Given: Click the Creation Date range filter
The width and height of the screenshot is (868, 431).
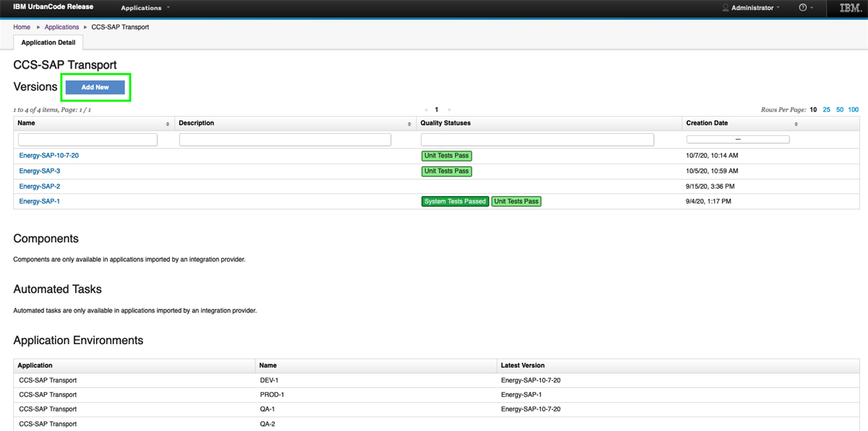Looking at the screenshot, I should coord(738,140).
